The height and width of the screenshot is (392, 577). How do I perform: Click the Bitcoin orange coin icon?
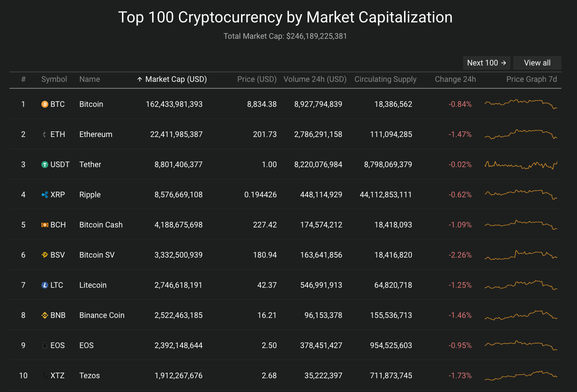point(45,104)
